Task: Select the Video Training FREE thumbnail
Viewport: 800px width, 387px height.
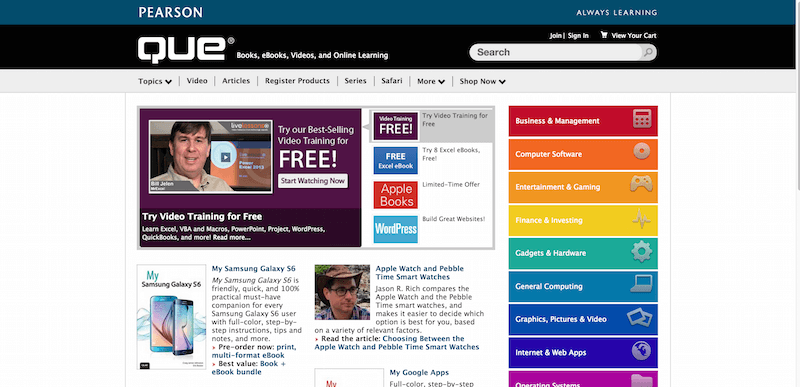Action: click(x=395, y=126)
